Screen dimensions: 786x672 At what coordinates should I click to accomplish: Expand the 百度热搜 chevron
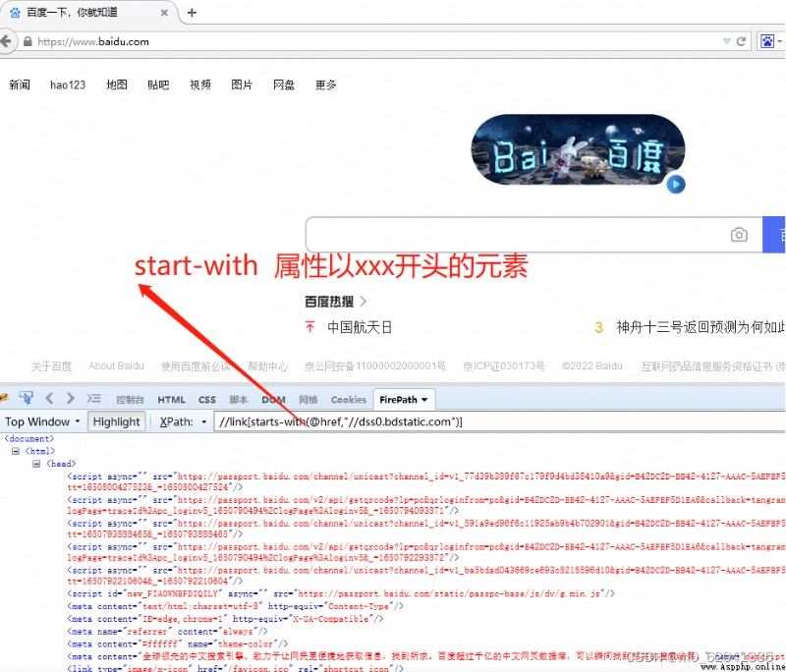point(364,302)
